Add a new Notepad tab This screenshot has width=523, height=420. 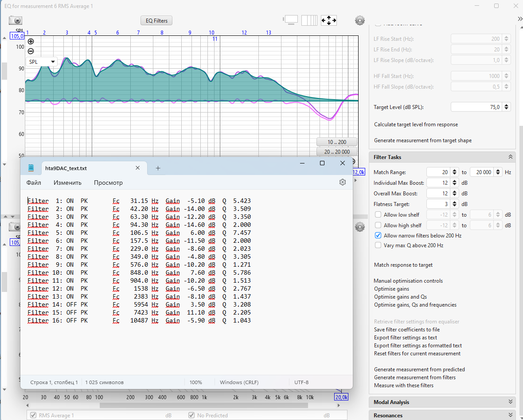[x=158, y=168]
